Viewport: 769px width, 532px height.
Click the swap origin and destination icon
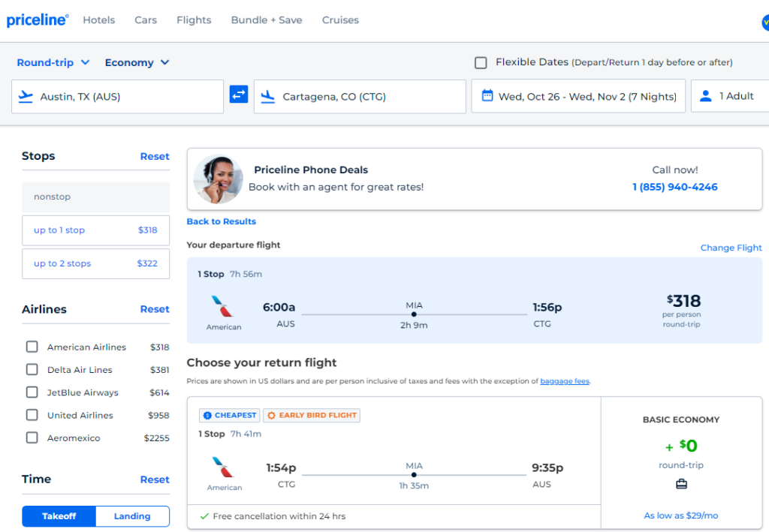click(238, 96)
